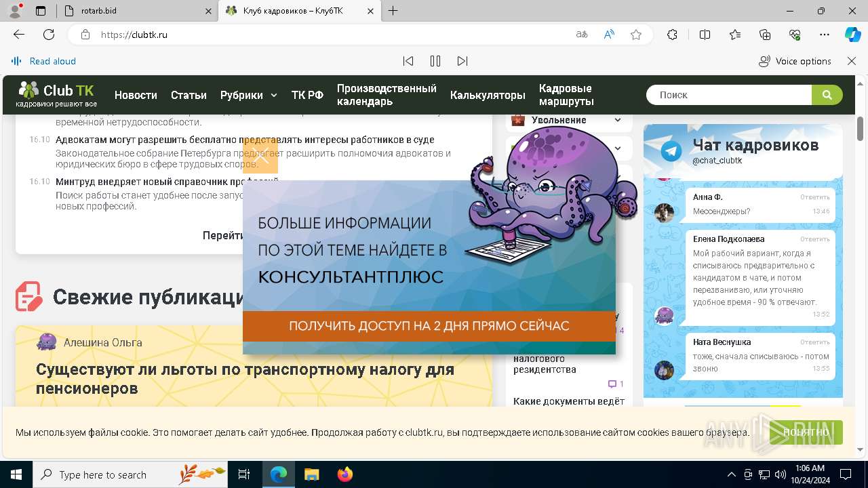The height and width of the screenshot is (488, 868).
Task: Skip to next paragraph in Read aloud
Action: coord(462,61)
